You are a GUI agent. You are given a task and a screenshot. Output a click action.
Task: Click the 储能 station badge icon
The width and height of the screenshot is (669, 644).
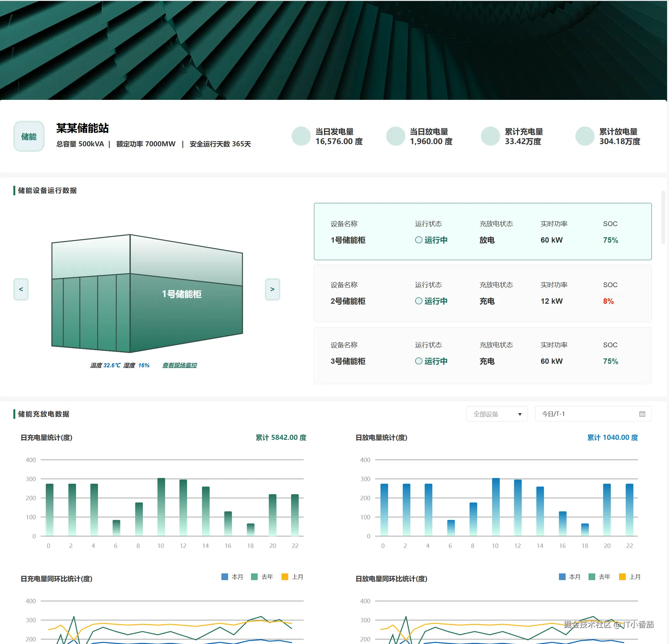click(x=29, y=136)
